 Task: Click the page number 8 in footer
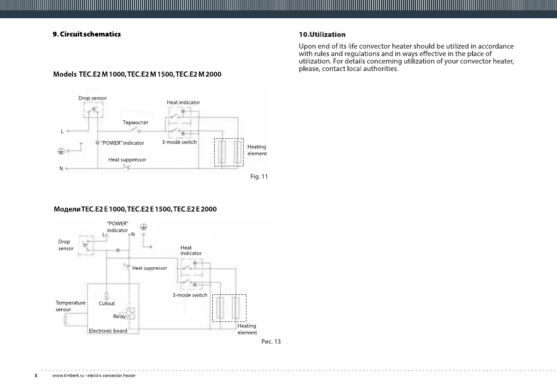[x=36, y=376]
